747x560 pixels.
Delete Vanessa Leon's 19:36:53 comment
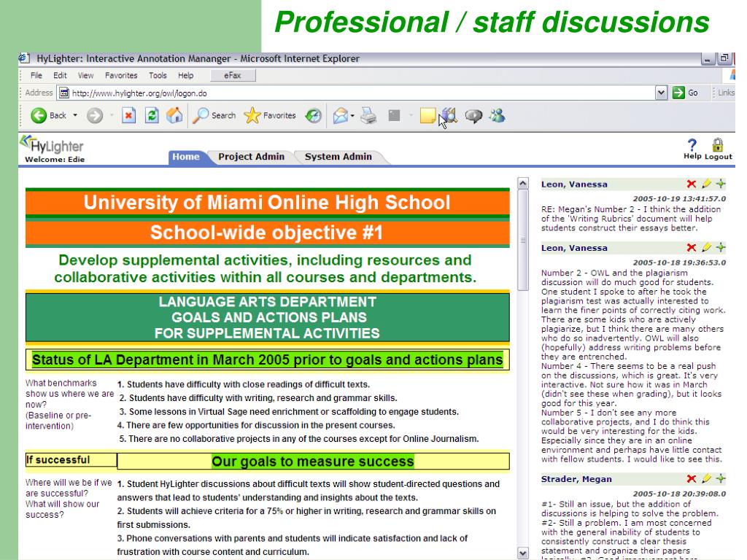click(x=692, y=248)
